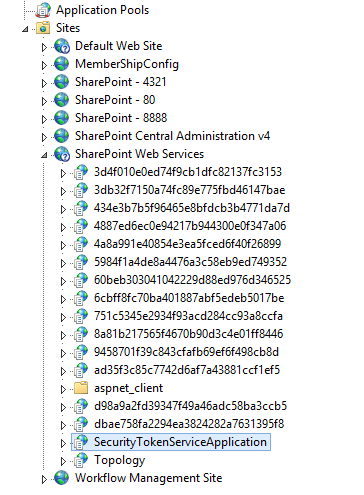Collapse the SharePoint Web Services node
This screenshot has height=495, width=364.
coord(44,155)
